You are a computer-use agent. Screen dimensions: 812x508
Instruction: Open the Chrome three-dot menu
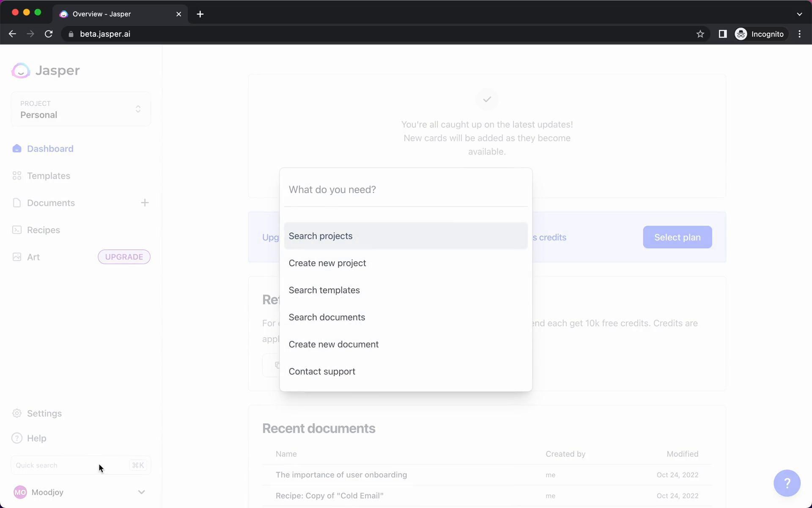(x=799, y=34)
